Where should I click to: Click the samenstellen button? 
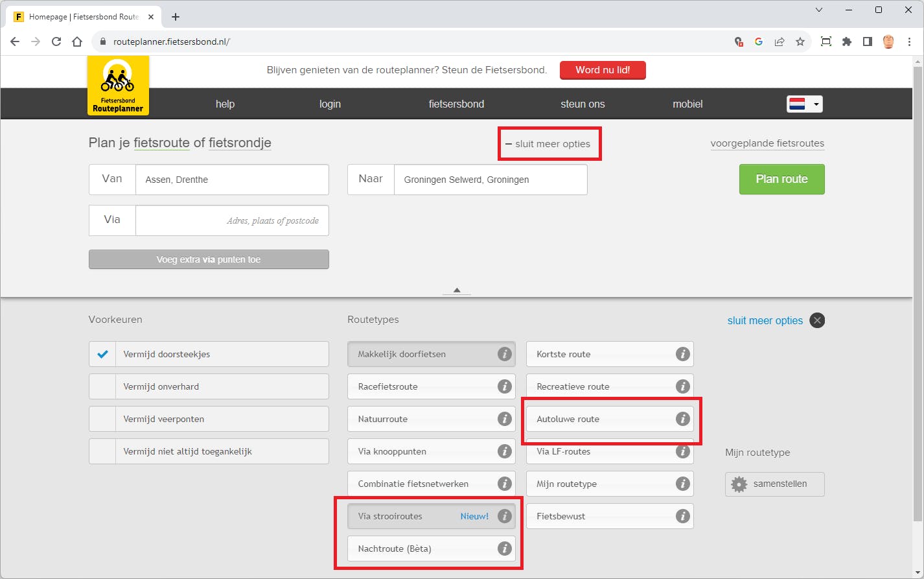click(775, 484)
